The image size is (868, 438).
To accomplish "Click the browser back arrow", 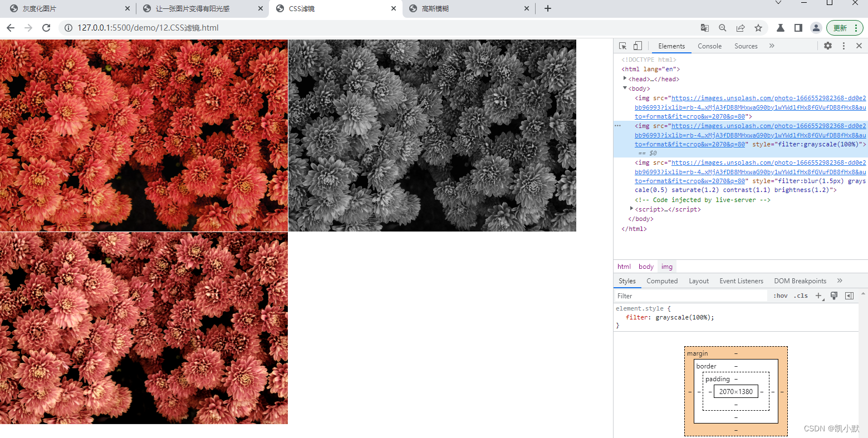I will pyautogui.click(x=11, y=28).
